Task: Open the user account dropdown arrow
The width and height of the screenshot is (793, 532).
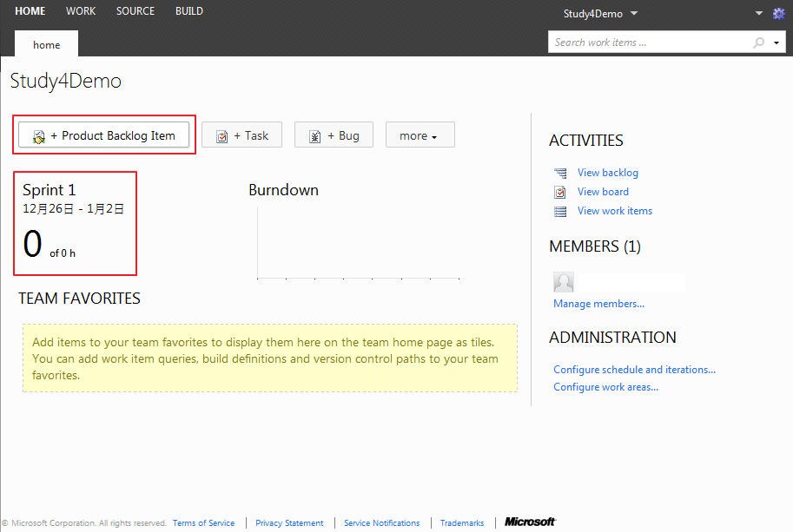Action: click(x=758, y=14)
